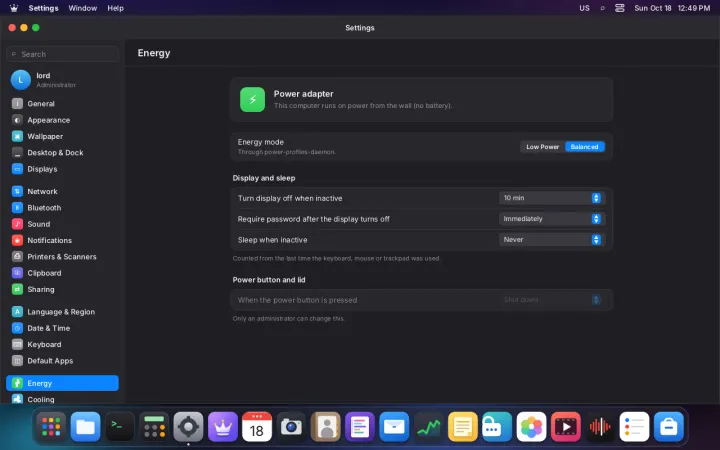720x450 pixels.
Task: Click the Energy page title
Action: pos(154,53)
